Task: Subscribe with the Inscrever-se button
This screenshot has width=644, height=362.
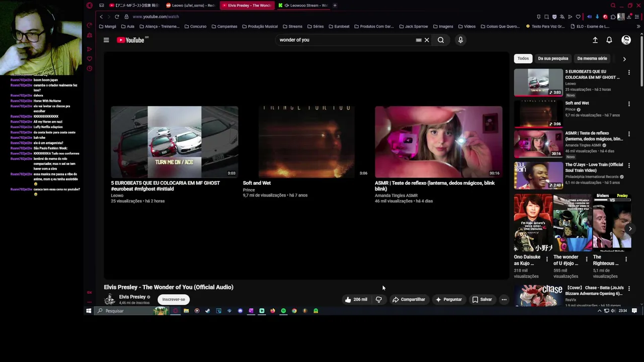Action: click(x=174, y=299)
